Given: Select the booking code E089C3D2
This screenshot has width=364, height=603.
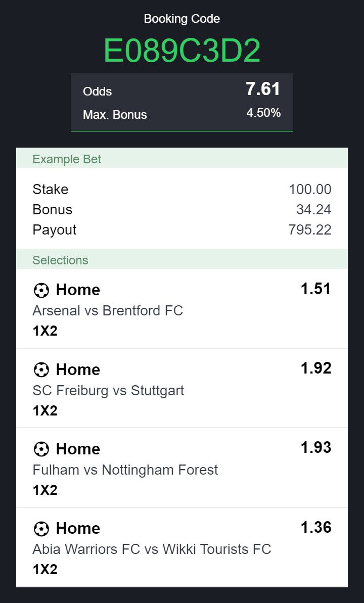Looking at the screenshot, I should (182, 51).
